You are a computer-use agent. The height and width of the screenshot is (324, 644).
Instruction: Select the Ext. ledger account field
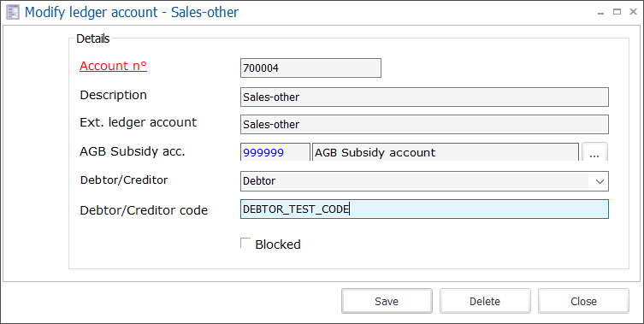click(424, 125)
